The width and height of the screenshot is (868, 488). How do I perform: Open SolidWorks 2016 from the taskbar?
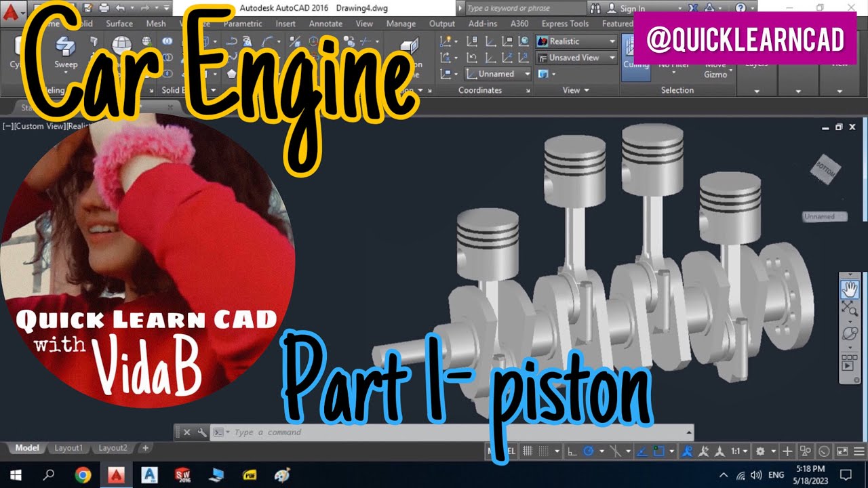[x=183, y=474]
